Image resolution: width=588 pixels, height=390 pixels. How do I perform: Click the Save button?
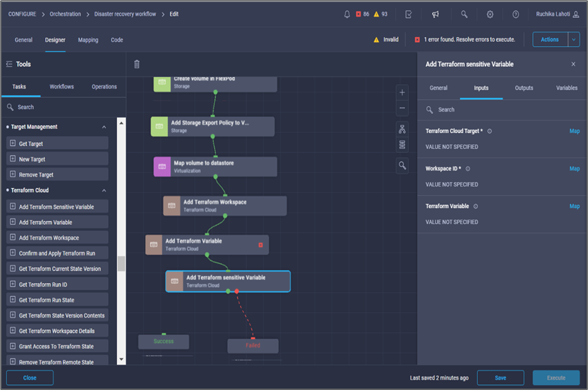click(x=500, y=378)
